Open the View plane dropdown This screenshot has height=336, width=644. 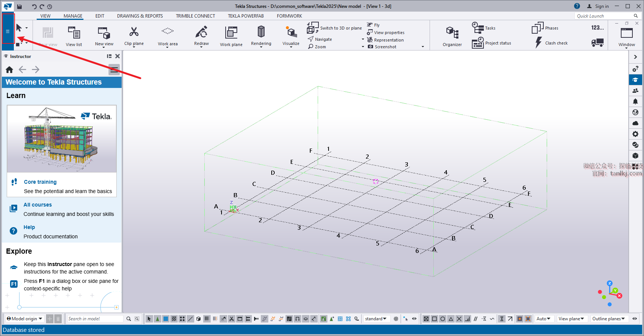[571, 319]
